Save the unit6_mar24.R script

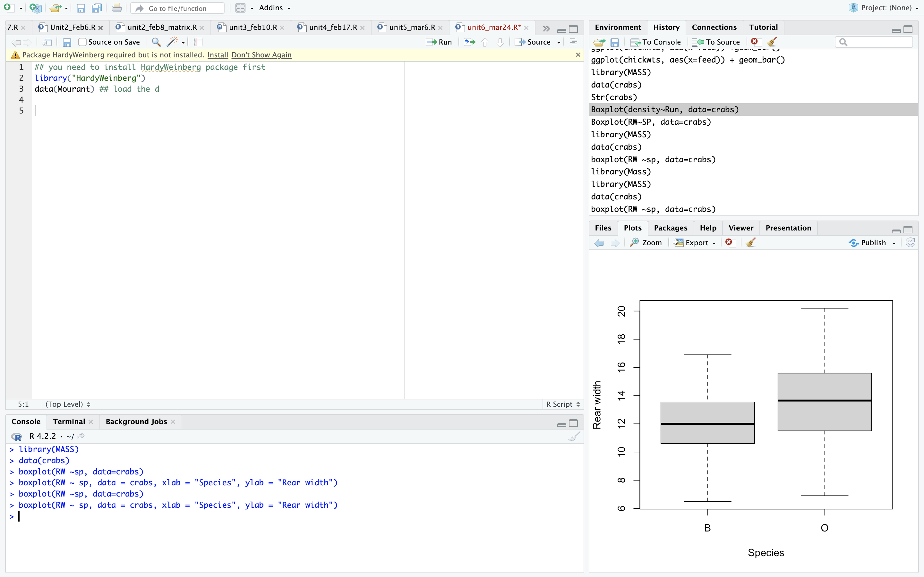[67, 42]
